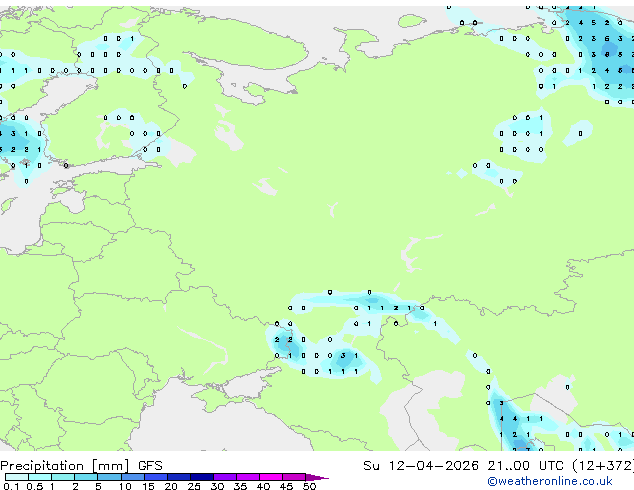634x490 pixels.
Task: Click the legend label '50'
Action: (x=309, y=486)
